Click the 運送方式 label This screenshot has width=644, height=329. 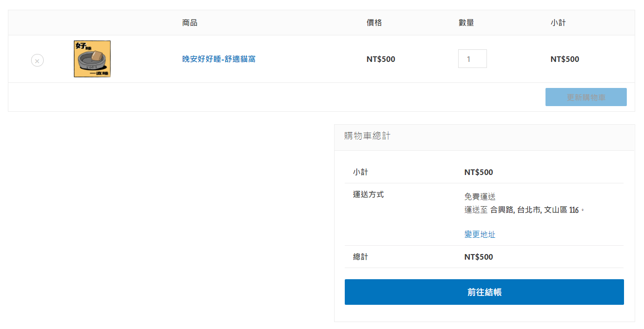(368, 195)
